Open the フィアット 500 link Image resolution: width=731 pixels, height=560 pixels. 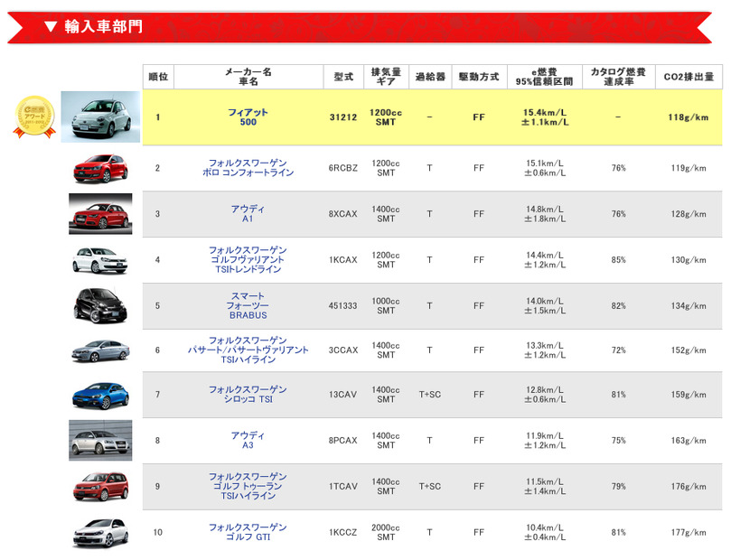[248, 117]
